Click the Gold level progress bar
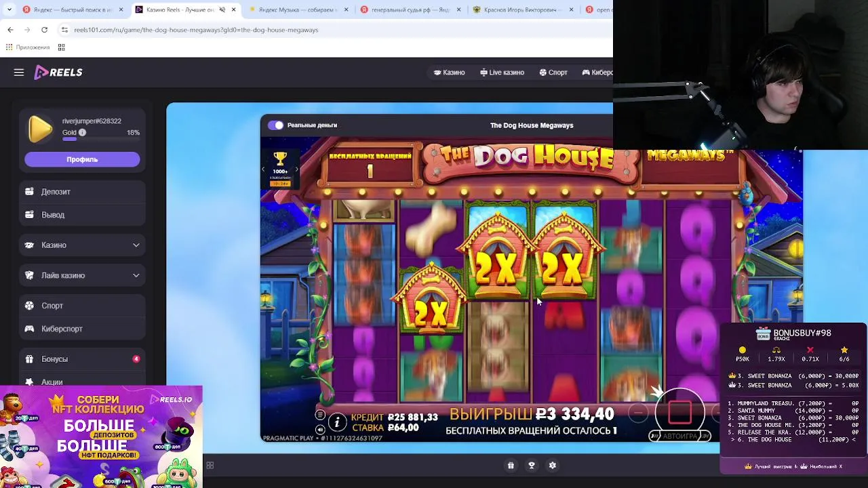Image resolution: width=868 pixels, height=488 pixels. tap(101, 140)
